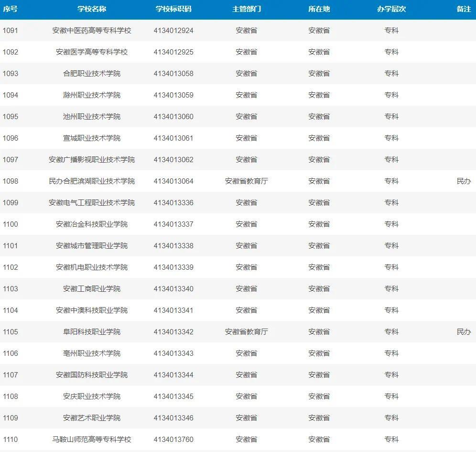Viewport: 476px width, 452px height.
Task: Select school name 民办合肥滨湖职业技术学院
Action: pyautogui.click(x=92, y=181)
